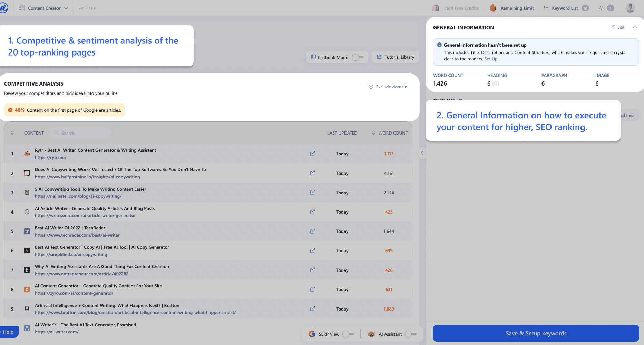Image resolution: width=644 pixels, height=345 pixels.
Task: Click the Set Up link
Action: [x=491, y=59]
